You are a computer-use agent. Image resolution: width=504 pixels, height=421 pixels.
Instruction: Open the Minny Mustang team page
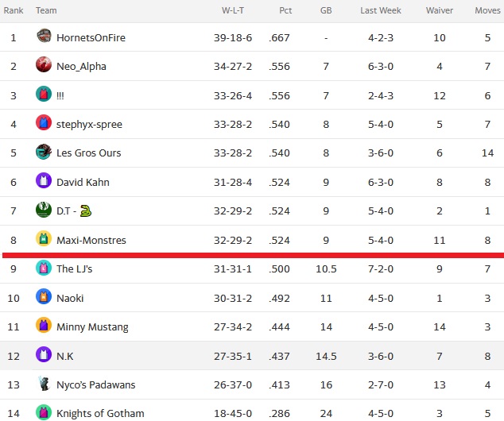coord(92,327)
